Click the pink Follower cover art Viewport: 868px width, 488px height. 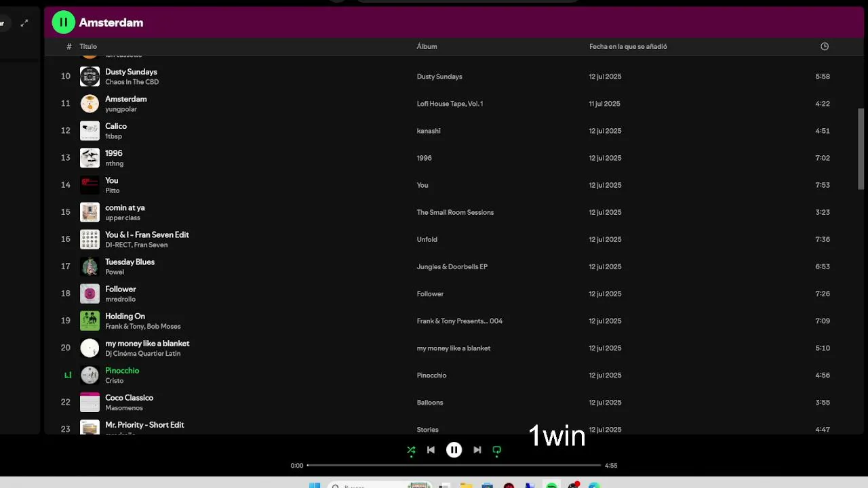[x=90, y=293]
